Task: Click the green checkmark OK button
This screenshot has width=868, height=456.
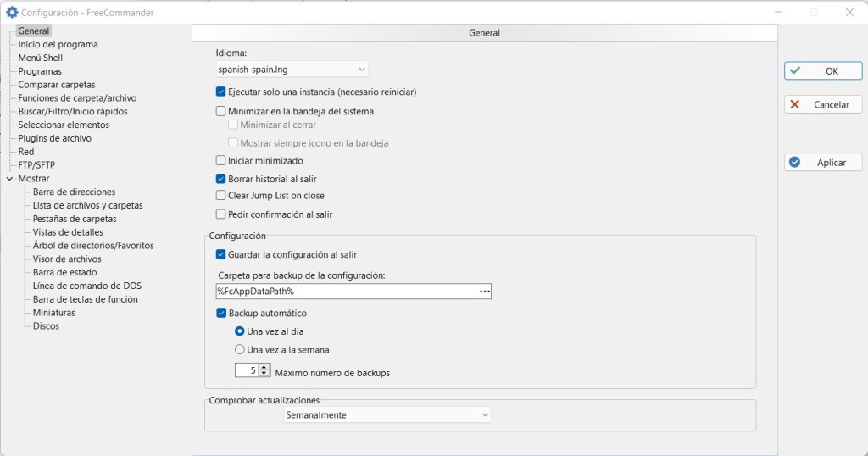Action: [x=823, y=71]
